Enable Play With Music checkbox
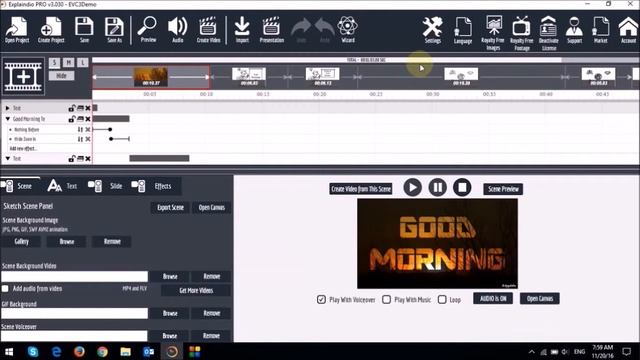This screenshot has height=360, width=640. click(x=386, y=300)
